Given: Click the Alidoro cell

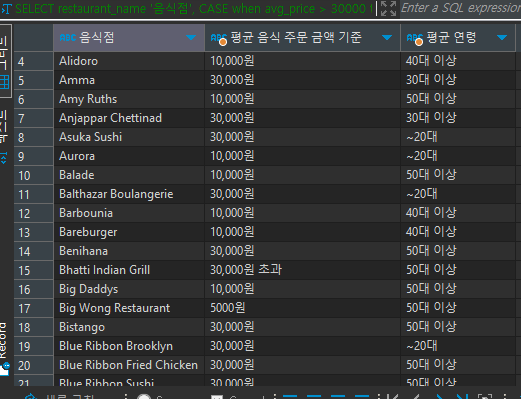Looking at the screenshot, I should click(x=129, y=61).
